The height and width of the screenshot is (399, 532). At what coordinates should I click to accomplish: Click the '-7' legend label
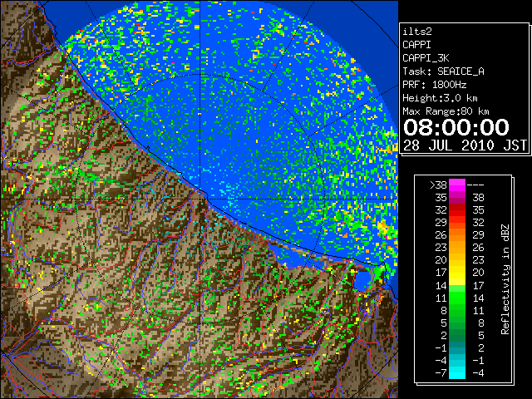tap(441, 373)
